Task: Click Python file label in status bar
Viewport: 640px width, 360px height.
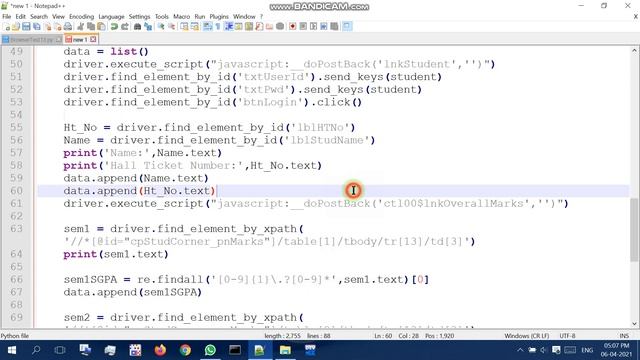Action: tap(15, 336)
